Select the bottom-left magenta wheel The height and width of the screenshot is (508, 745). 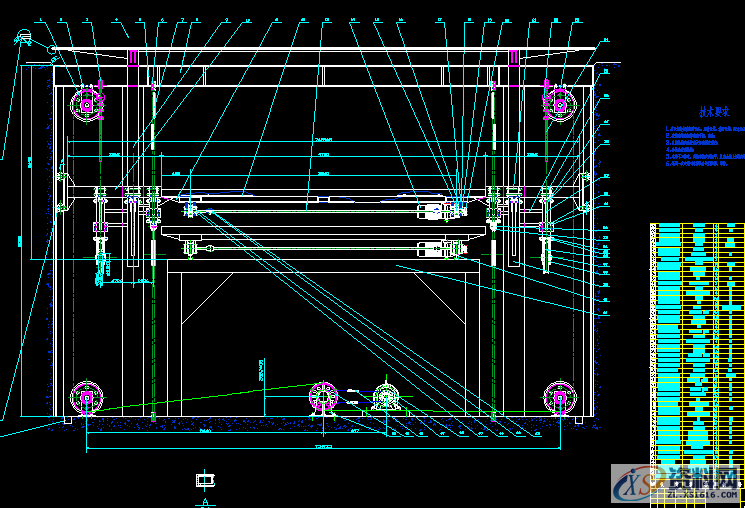pos(87,397)
